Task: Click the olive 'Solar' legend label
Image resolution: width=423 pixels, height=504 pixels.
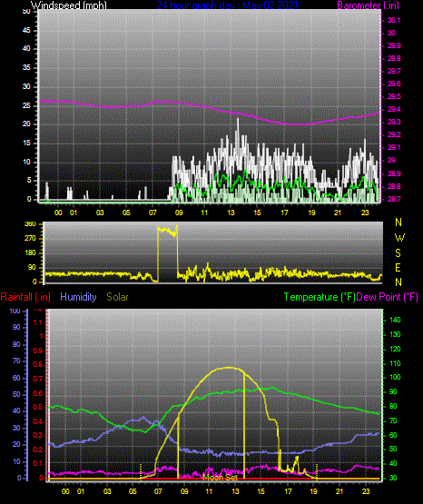Action: tap(118, 297)
